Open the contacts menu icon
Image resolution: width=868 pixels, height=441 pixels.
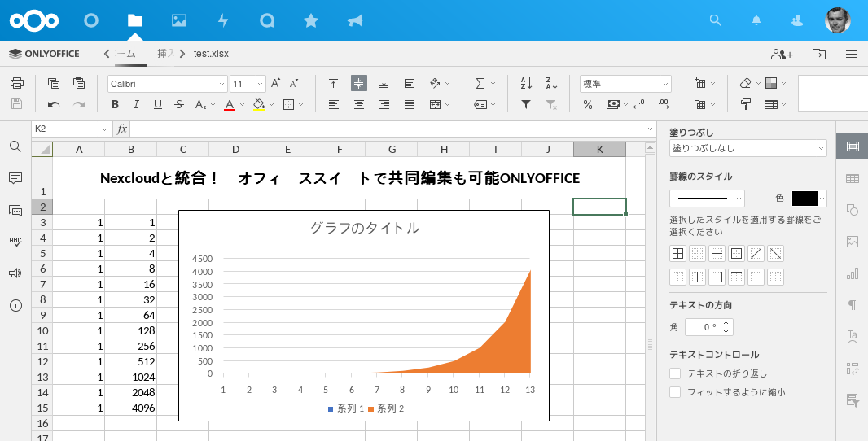point(797,20)
